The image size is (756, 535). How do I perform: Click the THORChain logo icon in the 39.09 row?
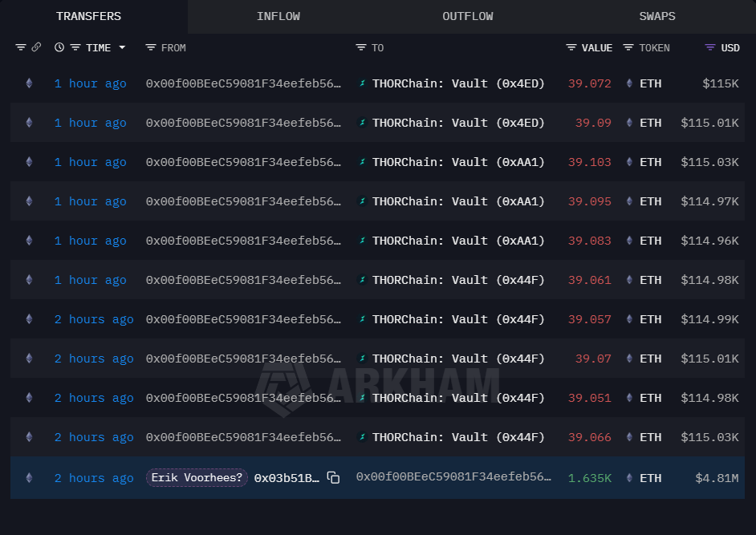tap(363, 123)
